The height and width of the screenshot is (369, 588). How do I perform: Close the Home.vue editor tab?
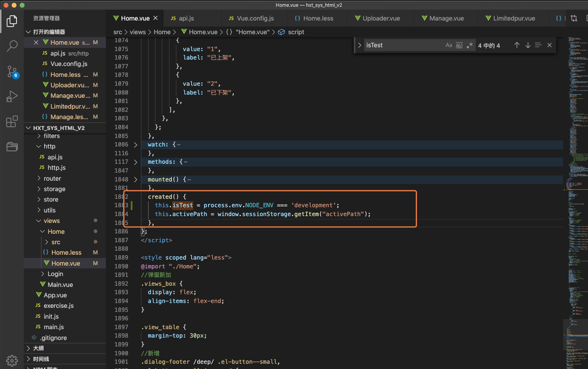156,18
